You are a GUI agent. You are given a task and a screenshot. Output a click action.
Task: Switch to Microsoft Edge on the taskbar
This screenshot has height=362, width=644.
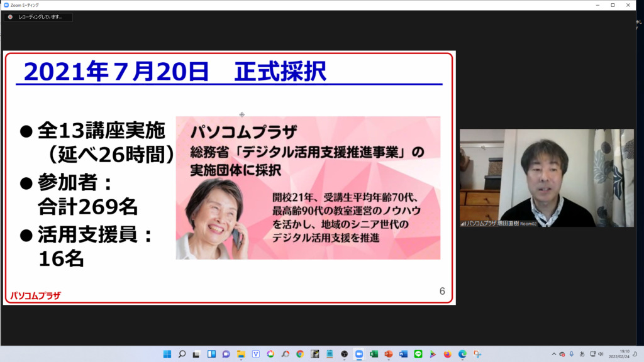click(x=462, y=354)
